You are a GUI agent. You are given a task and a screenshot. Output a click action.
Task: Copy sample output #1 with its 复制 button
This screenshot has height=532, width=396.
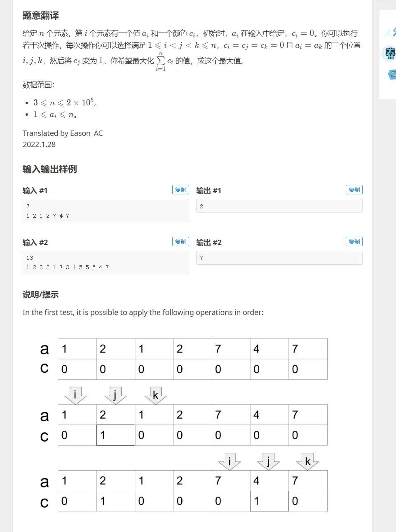[354, 190]
